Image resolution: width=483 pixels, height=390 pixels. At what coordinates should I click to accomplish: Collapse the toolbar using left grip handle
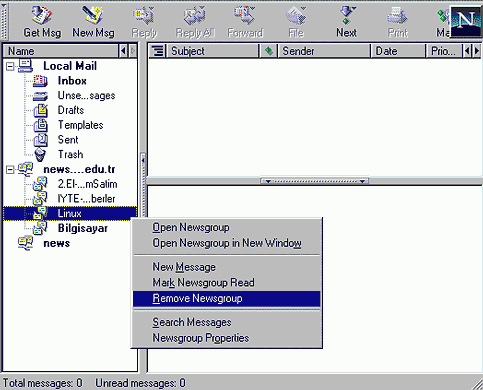point(4,21)
